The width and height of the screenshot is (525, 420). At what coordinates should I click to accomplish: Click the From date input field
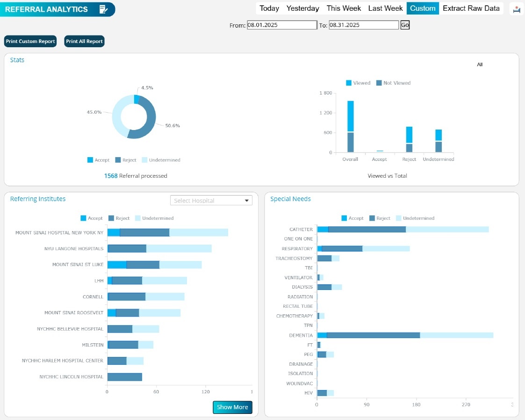[x=282, y=25]
